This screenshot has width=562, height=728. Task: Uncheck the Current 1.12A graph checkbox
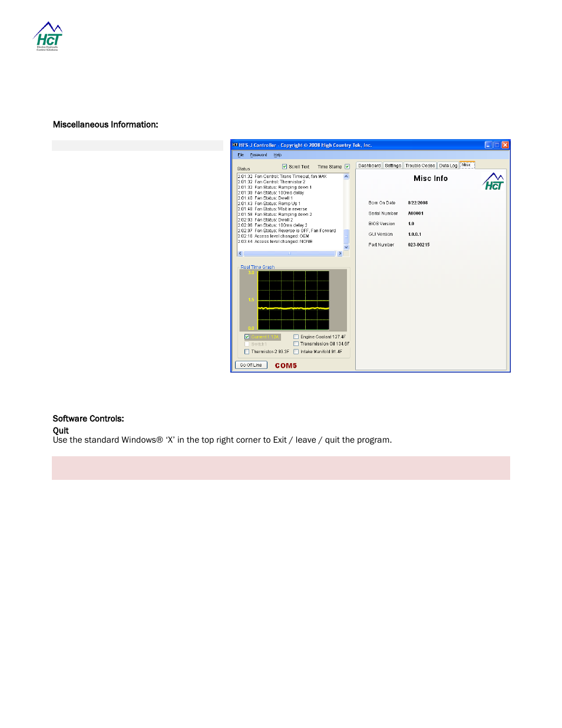pyautogui.click(x=247, y=337)
